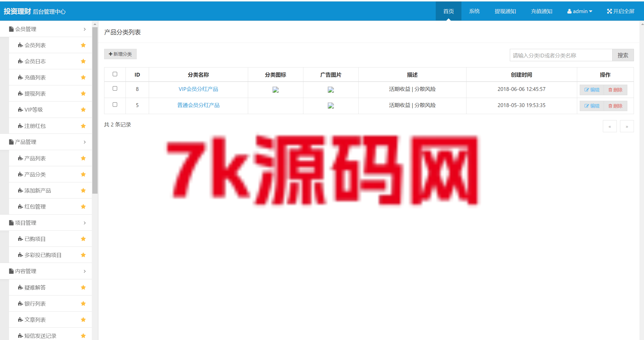Screen dimensions: 644x340
Task: Focus the category ID or name search field
Action: pyautogui.click(x=561, y=55)
